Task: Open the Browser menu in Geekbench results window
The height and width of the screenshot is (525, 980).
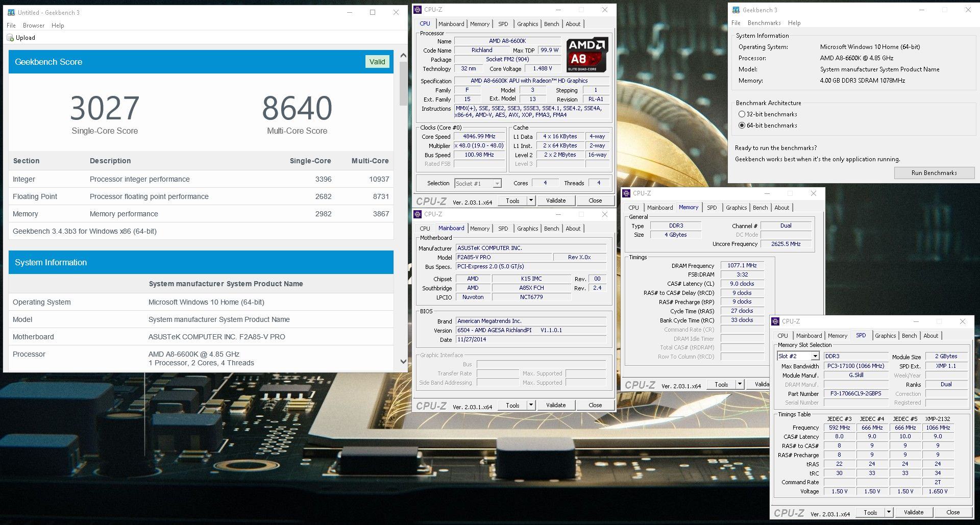Action: pyautogui.click(x=34, y=26)
